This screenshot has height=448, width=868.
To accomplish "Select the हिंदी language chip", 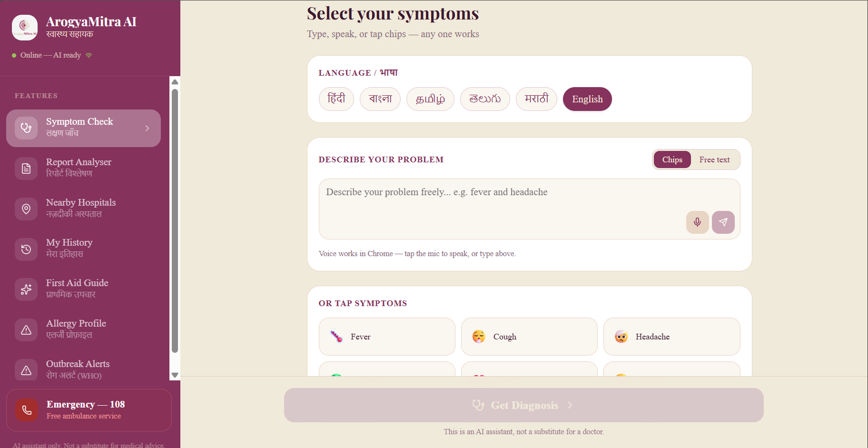I will pyautogui.click(x=336, y=99).
